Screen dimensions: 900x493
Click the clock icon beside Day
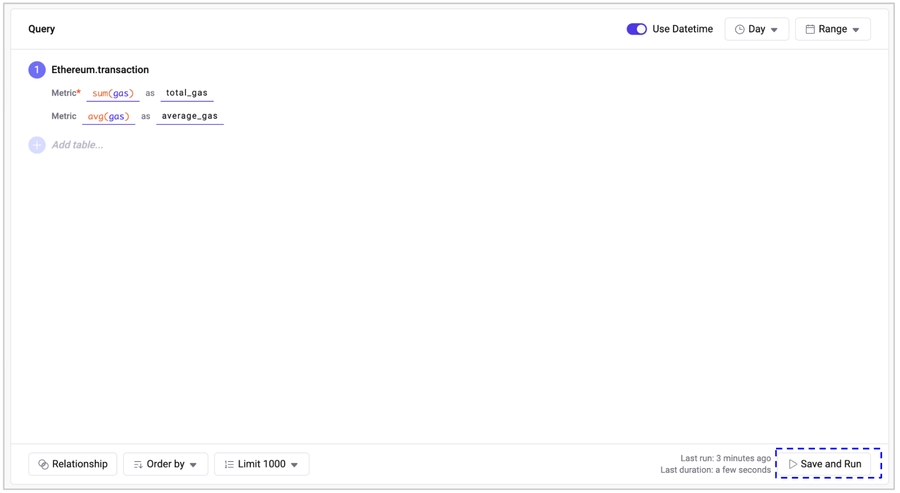[740, 30]
